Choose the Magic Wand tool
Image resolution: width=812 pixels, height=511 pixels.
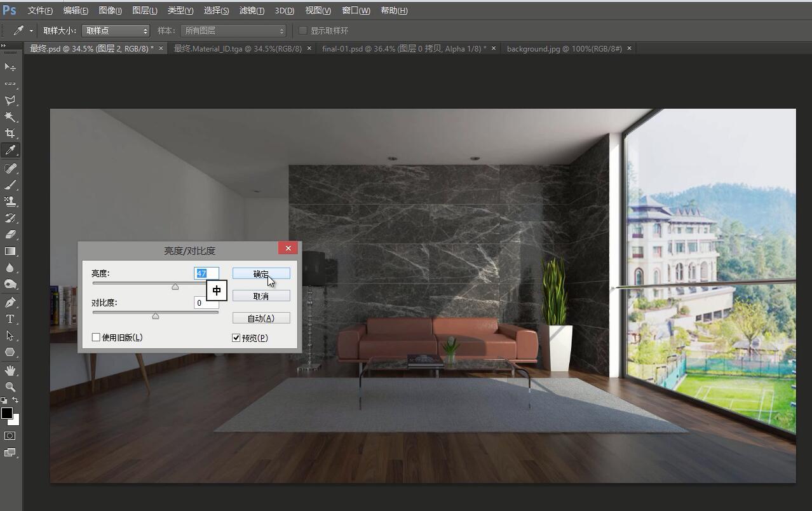(x=10, y=117)
